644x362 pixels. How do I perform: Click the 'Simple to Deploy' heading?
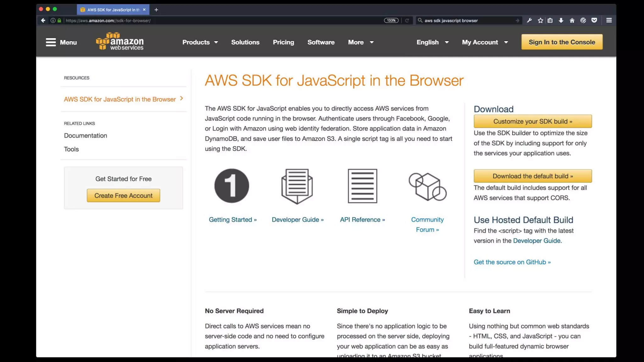pos(362,311)
